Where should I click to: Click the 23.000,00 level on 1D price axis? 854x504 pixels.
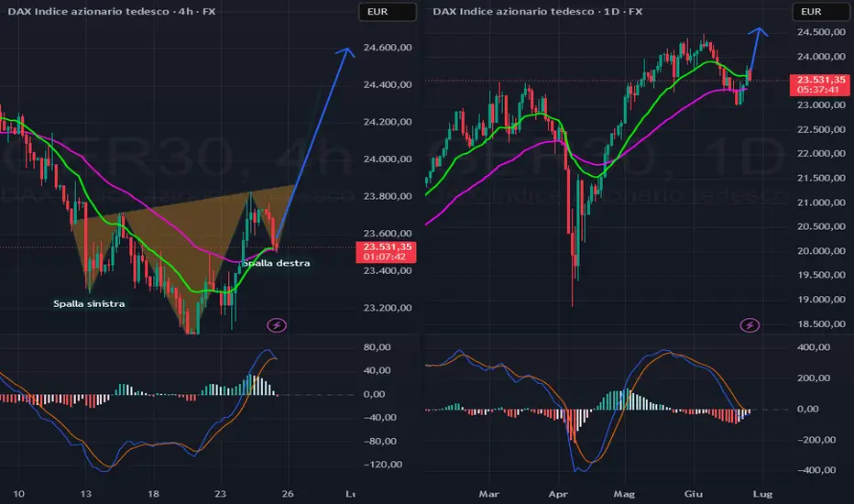pyautogui.click(x=821, y=105)
